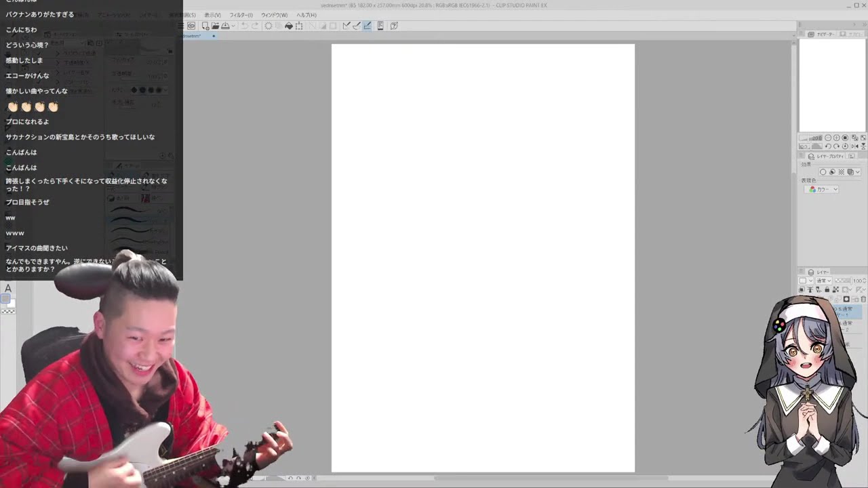Image resolution: width=868 pixels, height=488 pixels.
Task: Toggle Snap to Special Ruler in toolbar
Action: coord(357,26)
